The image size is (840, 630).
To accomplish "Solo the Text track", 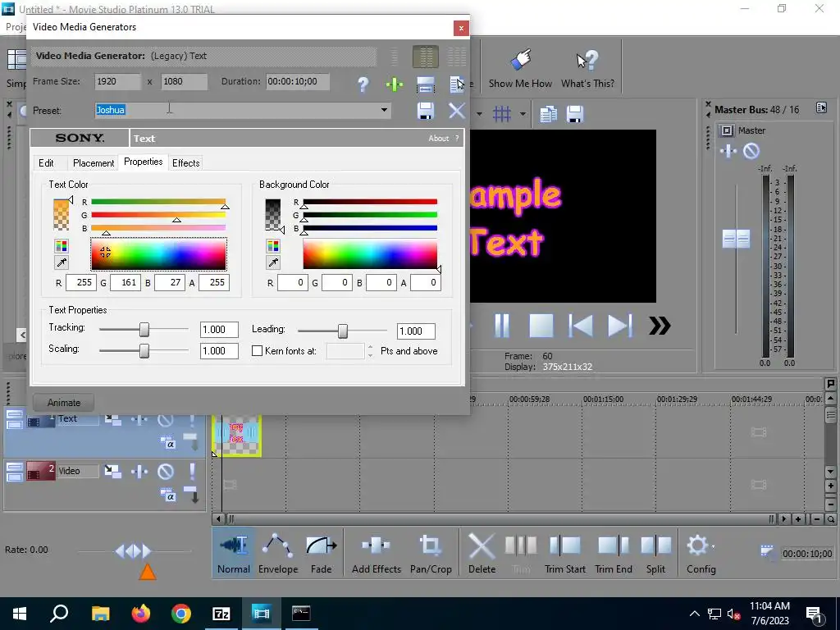I will point(192,420).
